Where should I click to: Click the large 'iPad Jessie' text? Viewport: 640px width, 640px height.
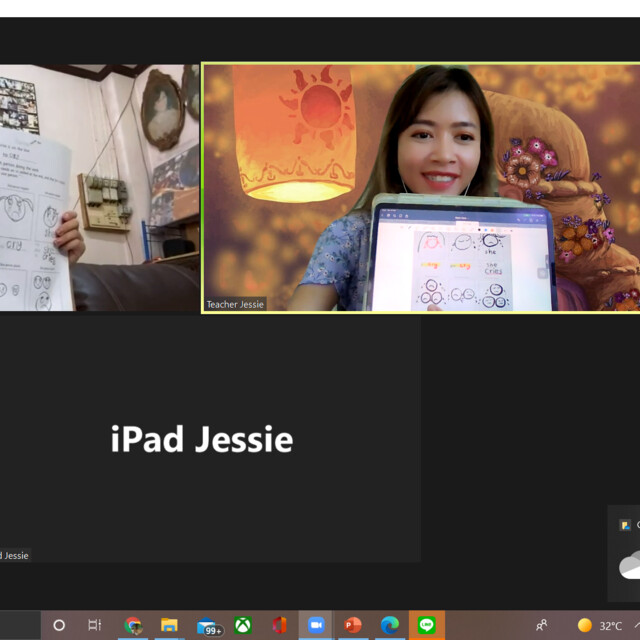pos(202,439)
